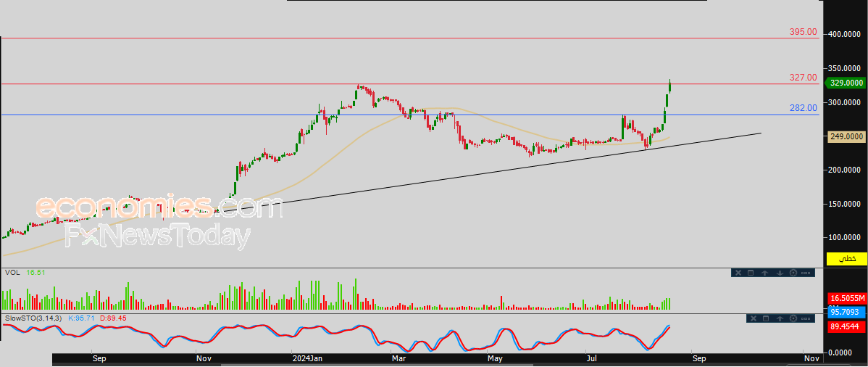The image size is (868, 367).
Task: Click the 16.51 volume value
Action: point(34,273)
